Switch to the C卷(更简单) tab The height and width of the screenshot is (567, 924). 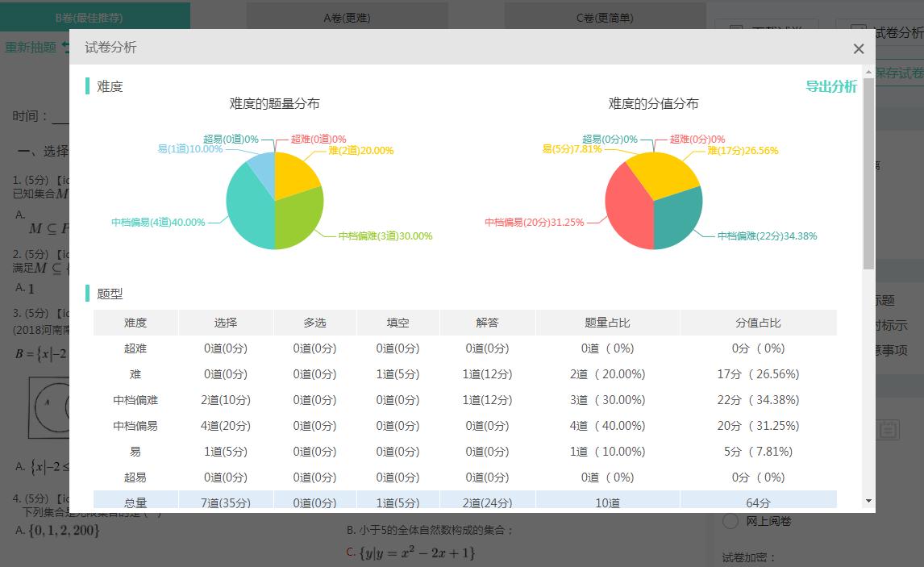coord(605,16)
